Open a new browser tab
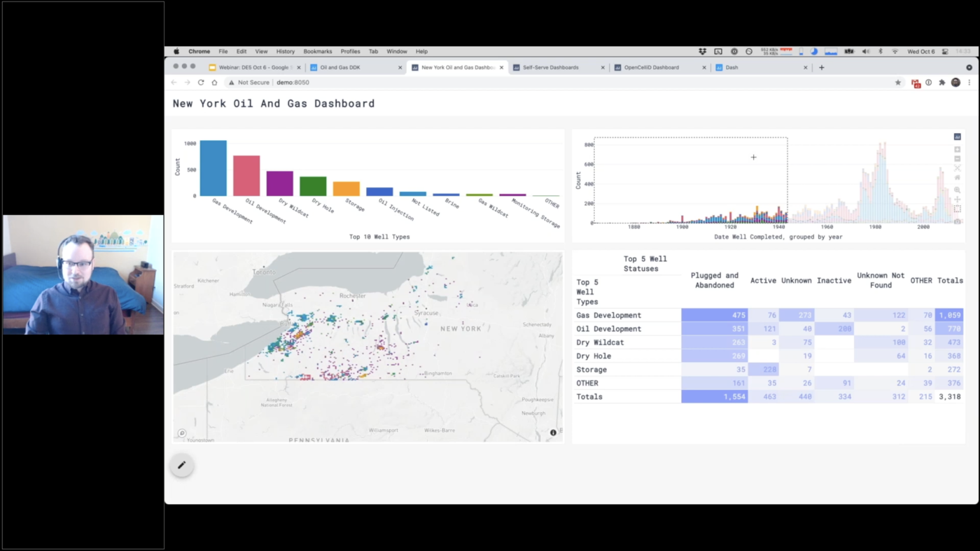The height and width of the screenshot is (551, 980). click(x=822, y=68)
